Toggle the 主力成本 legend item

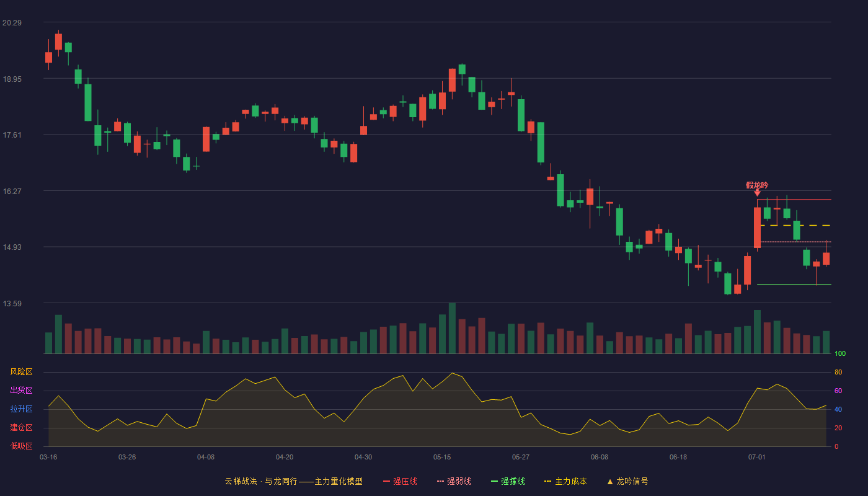565,481
